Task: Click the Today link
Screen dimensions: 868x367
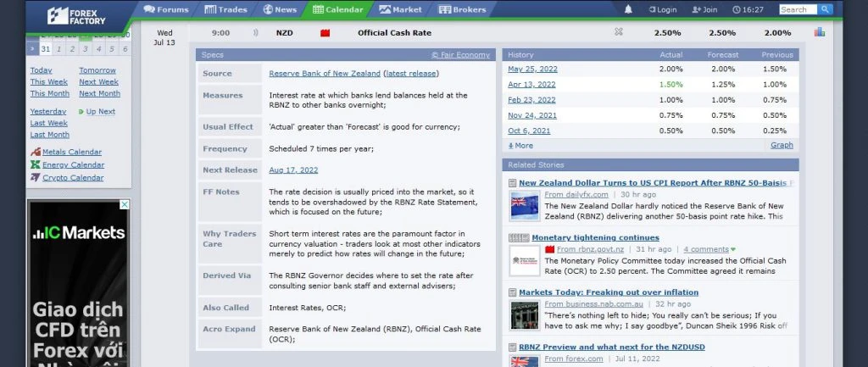Action: click(x=41, y=70)
